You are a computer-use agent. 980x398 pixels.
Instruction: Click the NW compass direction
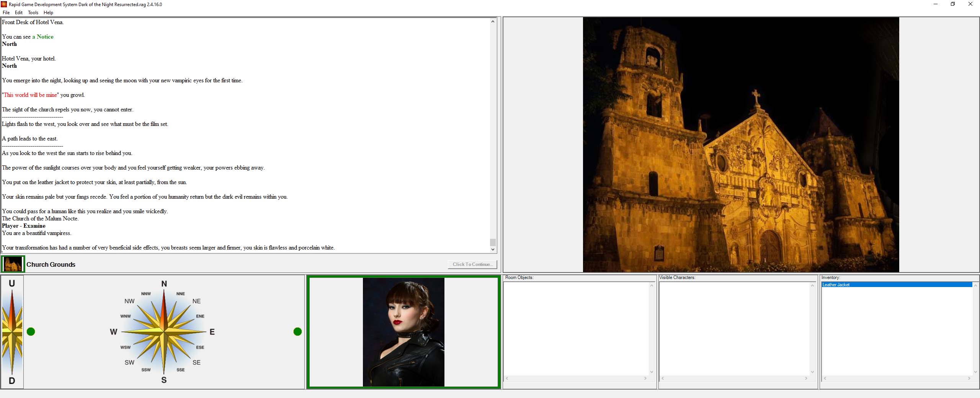pos(129,301)
